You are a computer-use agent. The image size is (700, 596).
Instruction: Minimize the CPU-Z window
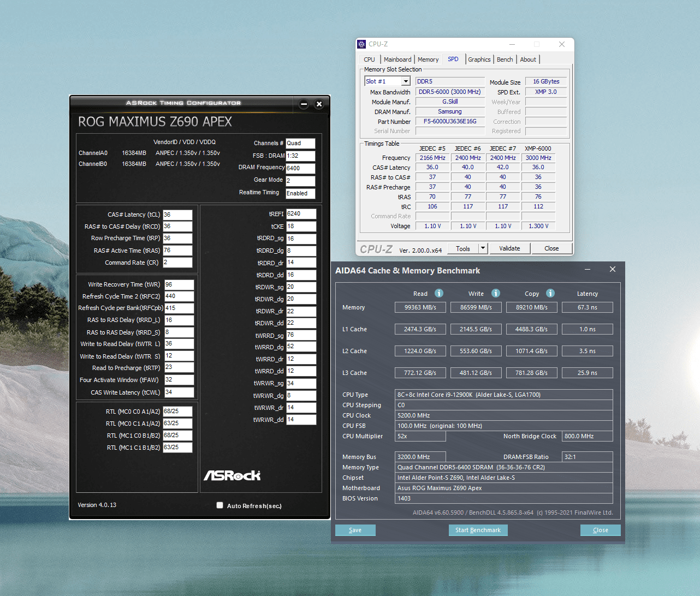(x=512, y=44)
